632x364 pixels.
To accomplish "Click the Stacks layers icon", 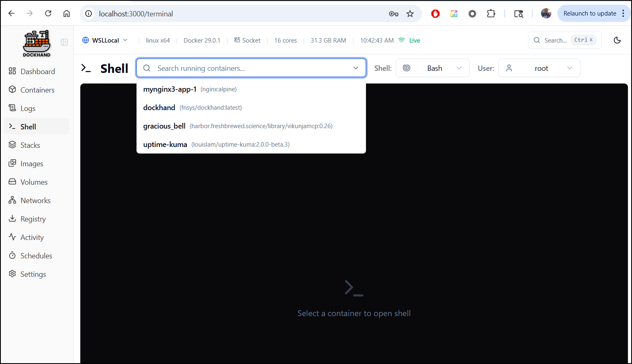I will click(x=12, y=145).
